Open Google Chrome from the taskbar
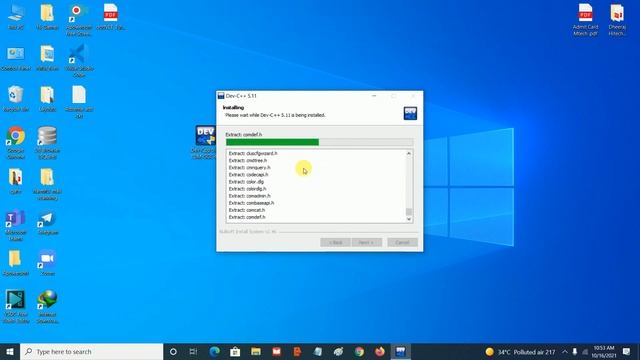 (x=359, y=351)
